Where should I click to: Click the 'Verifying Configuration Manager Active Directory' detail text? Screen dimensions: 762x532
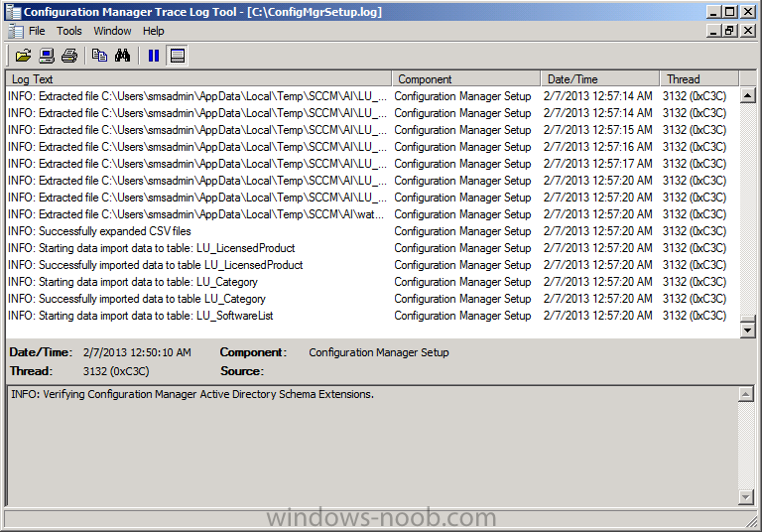tap(192, 394)
